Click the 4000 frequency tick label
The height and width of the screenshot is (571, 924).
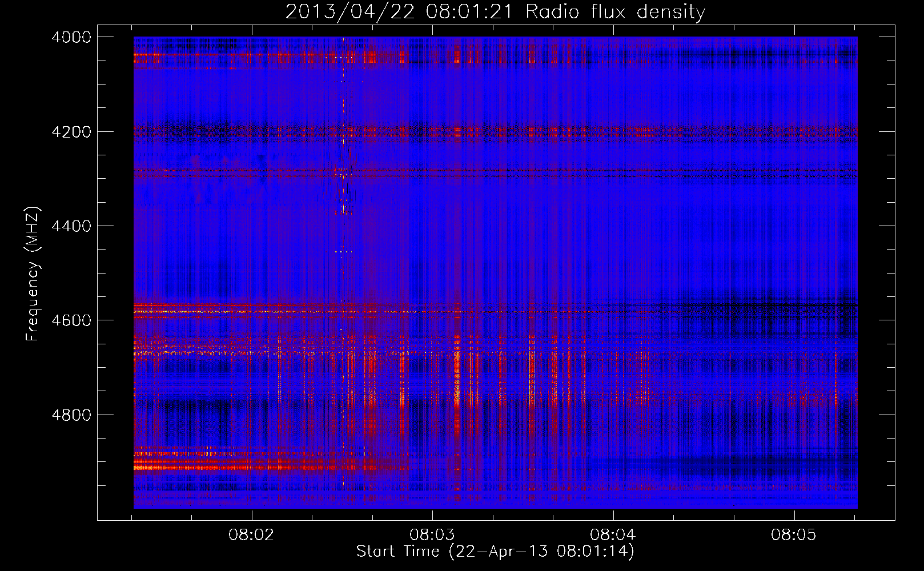71,37
